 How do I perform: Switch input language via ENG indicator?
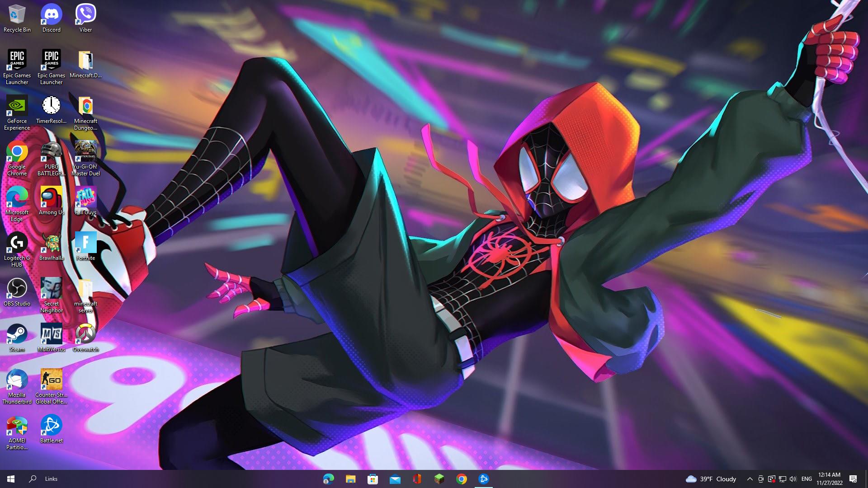pyautogui.click(x=807, y=479)
